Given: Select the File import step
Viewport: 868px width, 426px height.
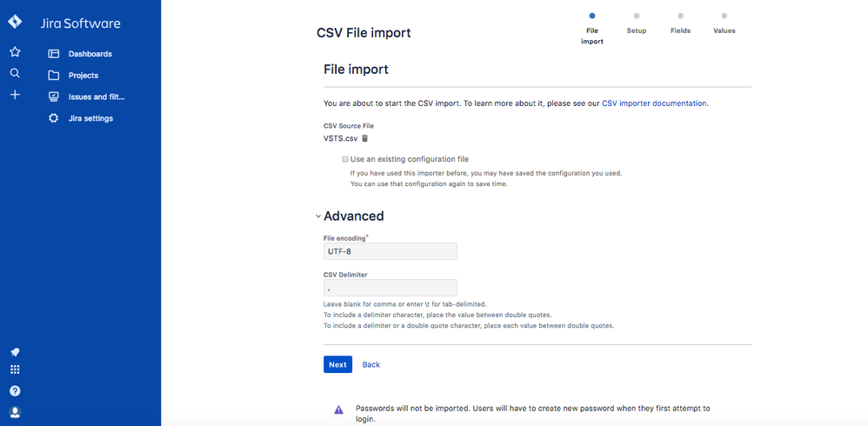Looking at the screenshot, I should coord(592,29).
